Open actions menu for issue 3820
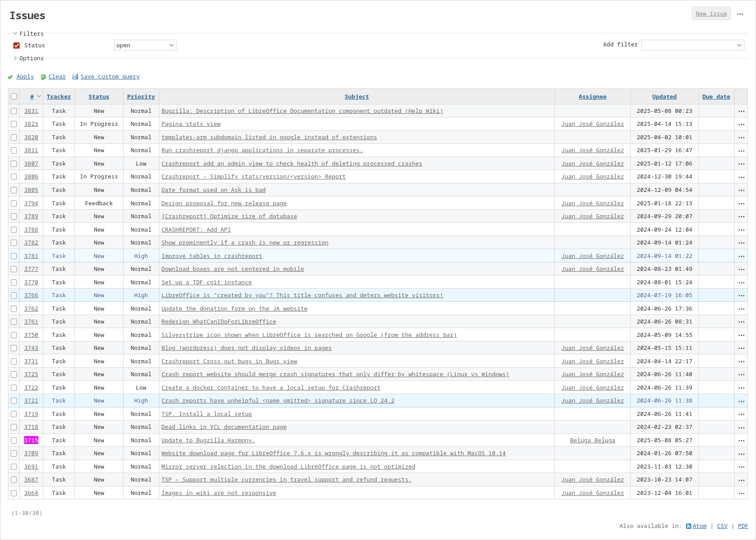The image size is (756, 540). [x=741, y=137]
